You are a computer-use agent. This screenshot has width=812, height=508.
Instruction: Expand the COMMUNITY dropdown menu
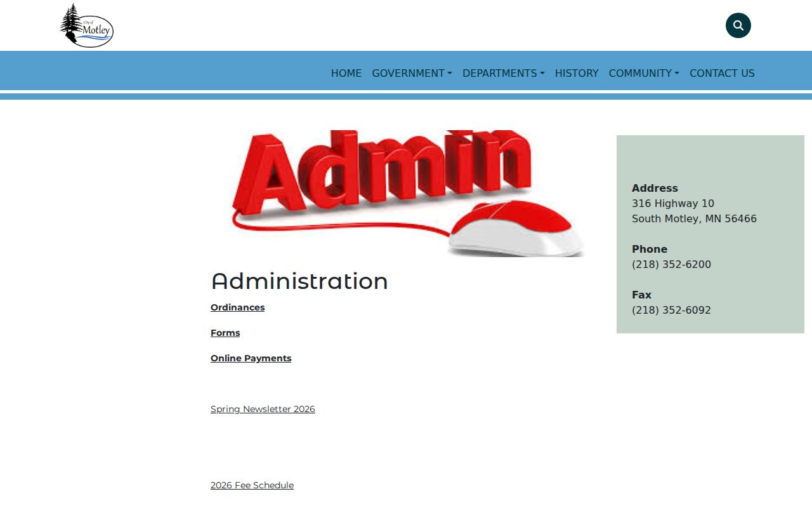644,73
